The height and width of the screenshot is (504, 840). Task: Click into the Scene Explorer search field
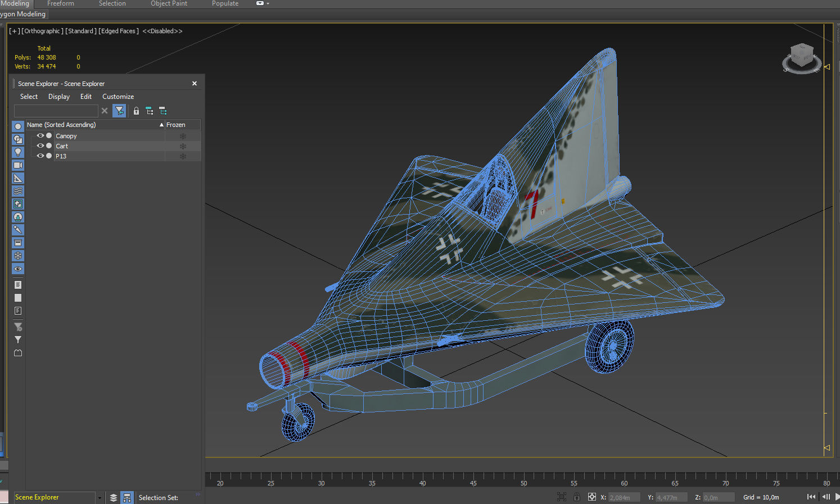pos(56,111)
